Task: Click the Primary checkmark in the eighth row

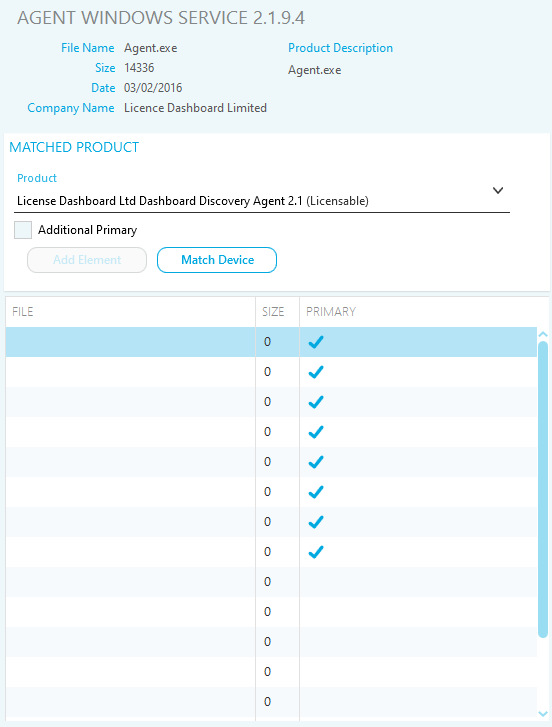Action: (316, 552)
